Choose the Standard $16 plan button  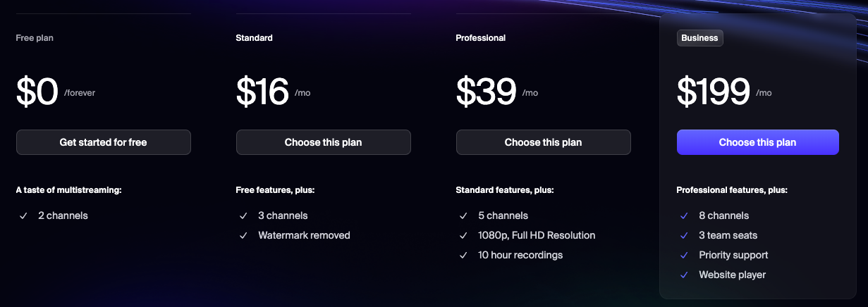(323, 142)
